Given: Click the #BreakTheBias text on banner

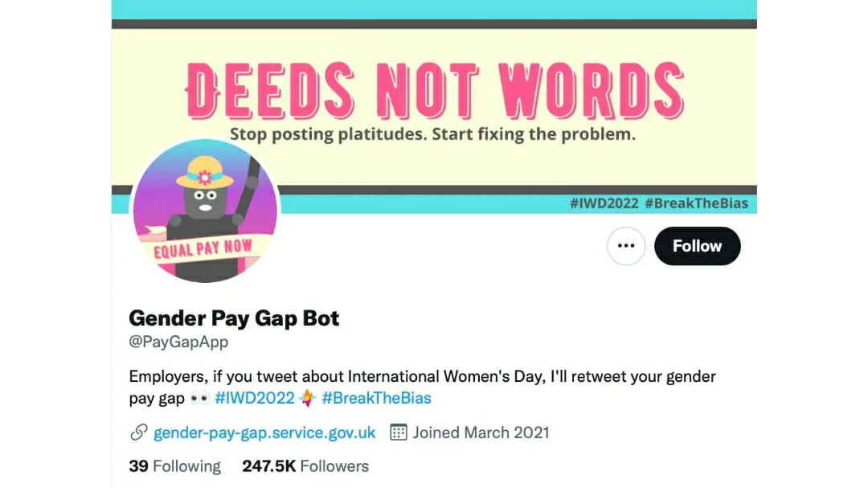Looking at the screenshot, I should pos(696,203).
